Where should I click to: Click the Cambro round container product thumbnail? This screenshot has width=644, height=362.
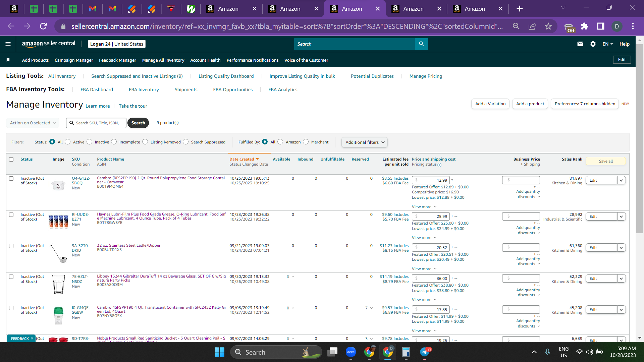58,185
